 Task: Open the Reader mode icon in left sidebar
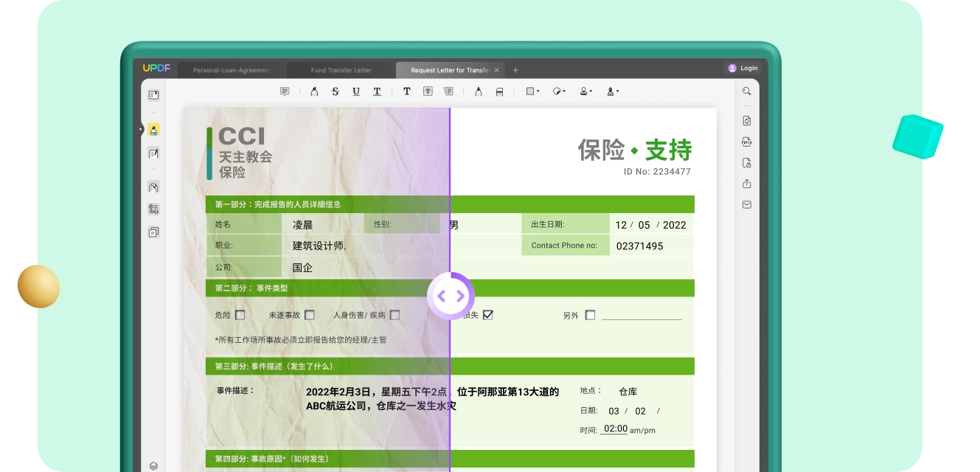point(153,95)
